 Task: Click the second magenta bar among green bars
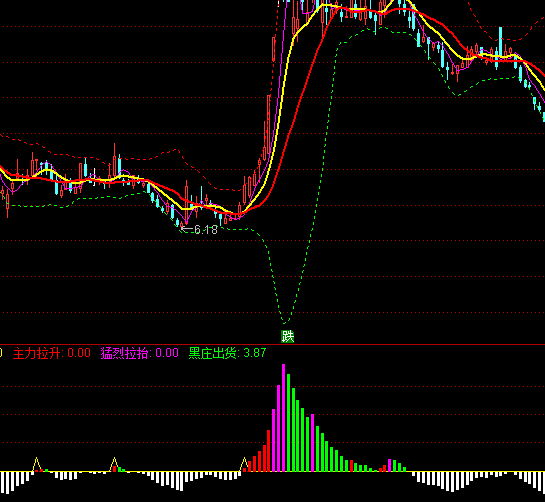pyautogui.click(x=313, y=443)
